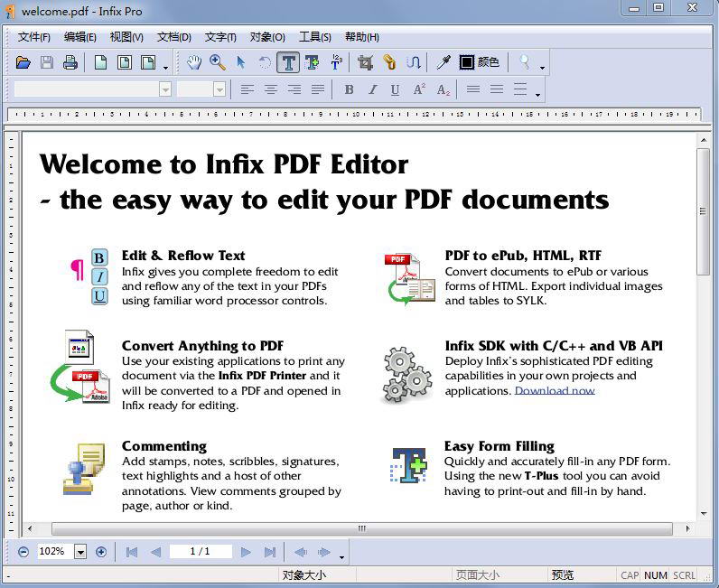Click the zoom in plus icon

pos(101,552)
